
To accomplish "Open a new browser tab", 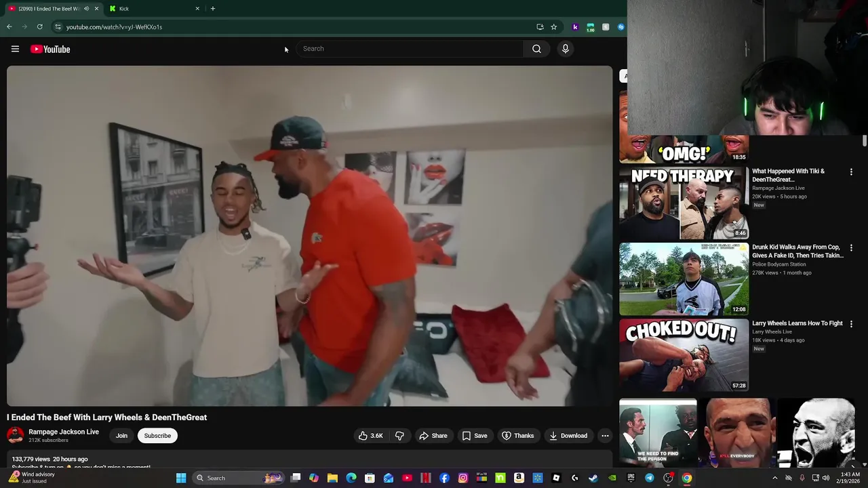I will point(212,9).
